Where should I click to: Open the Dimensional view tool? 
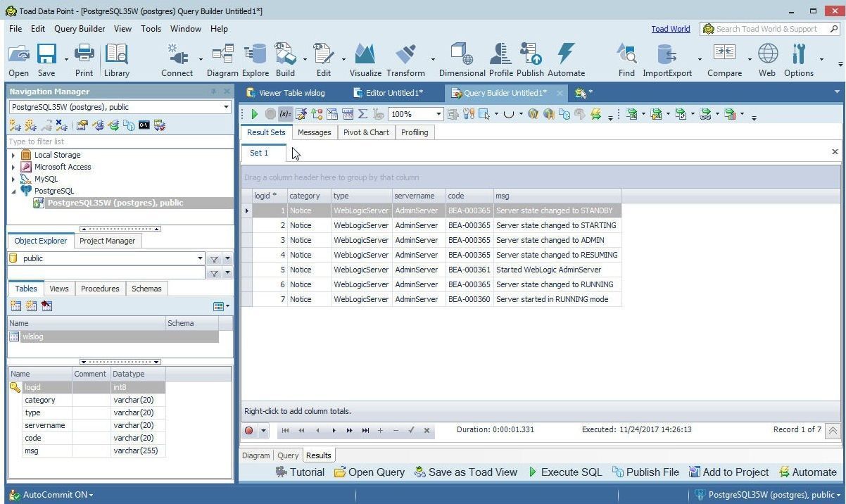point(462,60)
